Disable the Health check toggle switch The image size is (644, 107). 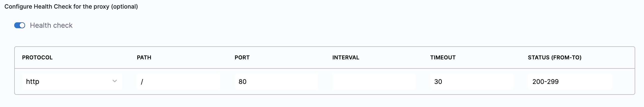[19, 25]
